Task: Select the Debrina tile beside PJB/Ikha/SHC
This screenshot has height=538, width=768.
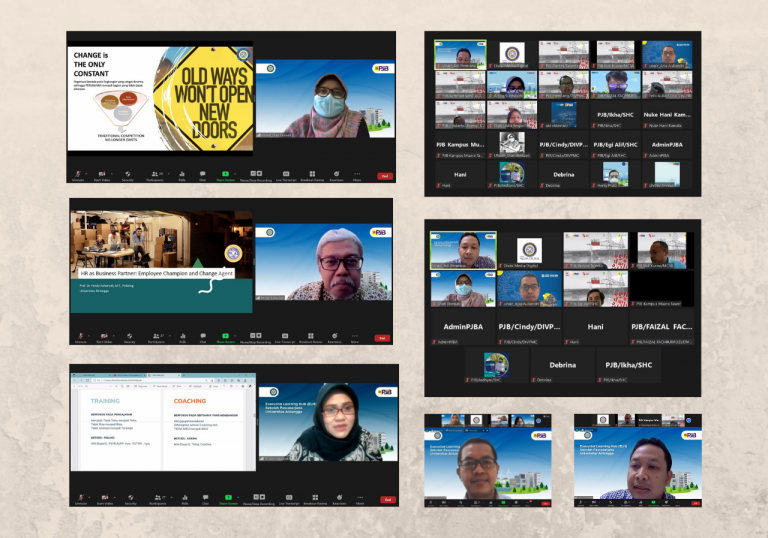Action: 562,365
